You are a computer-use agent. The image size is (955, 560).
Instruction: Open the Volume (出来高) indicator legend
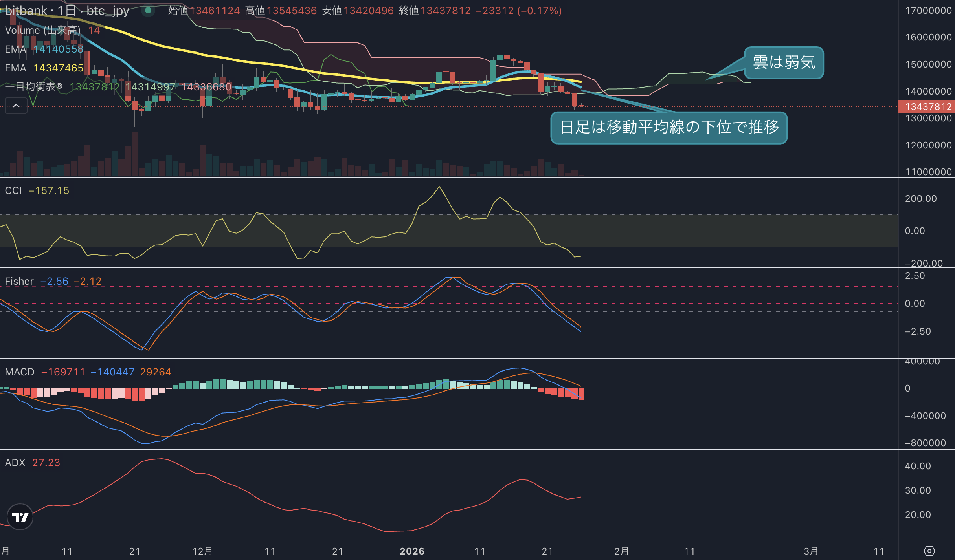42,30
